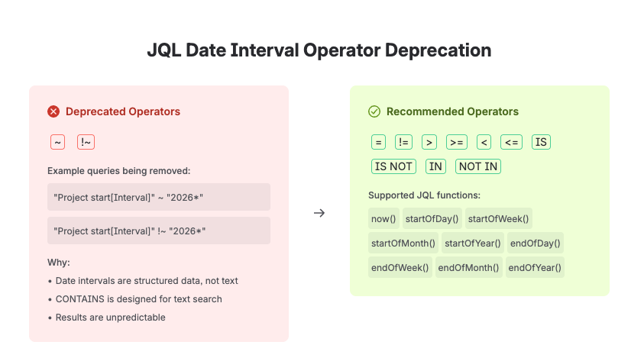Click the IS operator badge

pos(541,142)
